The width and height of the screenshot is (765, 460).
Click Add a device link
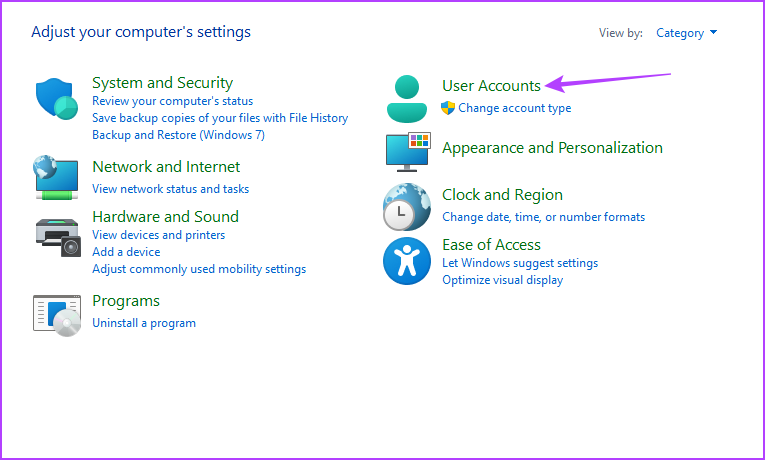coord(126,252)
